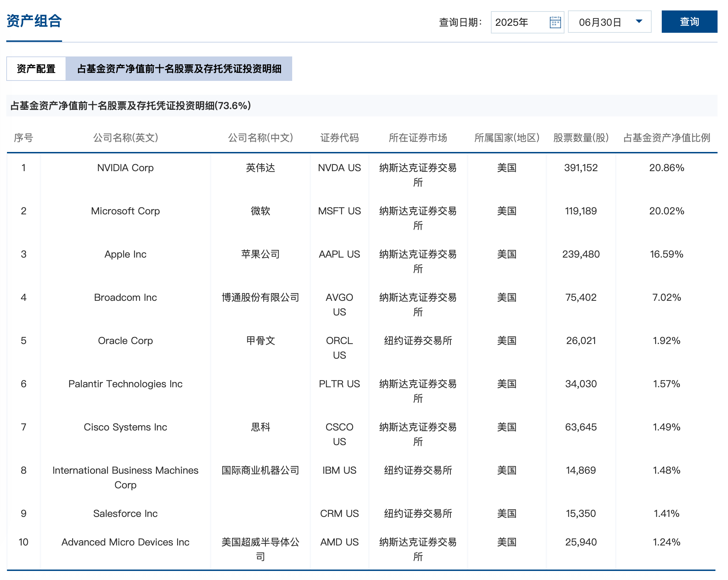Select the 占基金资产净值前十名股票 tab
The image size is (728, 580).
tap(179, 69)
